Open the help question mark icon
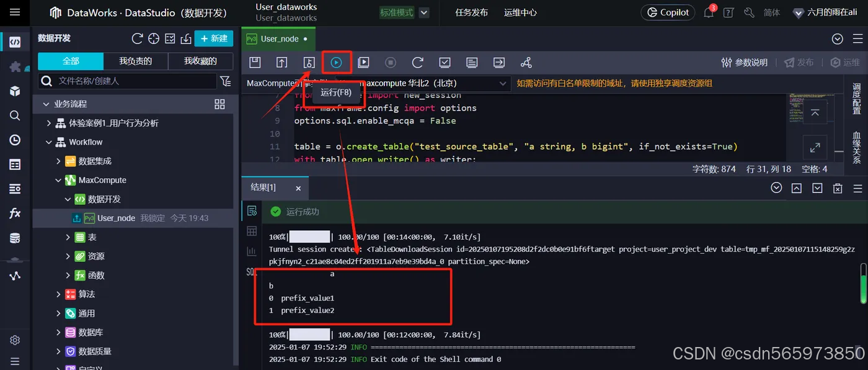 [728, 12]
